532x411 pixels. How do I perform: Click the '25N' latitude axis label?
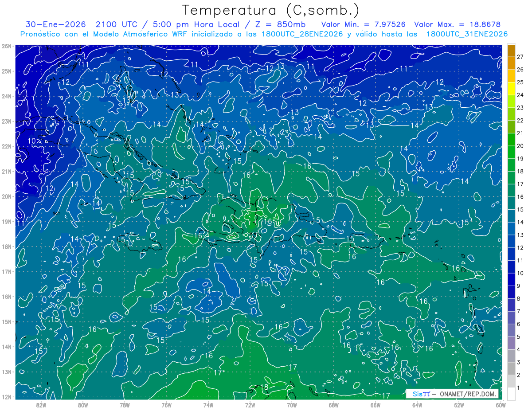(x=7, y=71)
